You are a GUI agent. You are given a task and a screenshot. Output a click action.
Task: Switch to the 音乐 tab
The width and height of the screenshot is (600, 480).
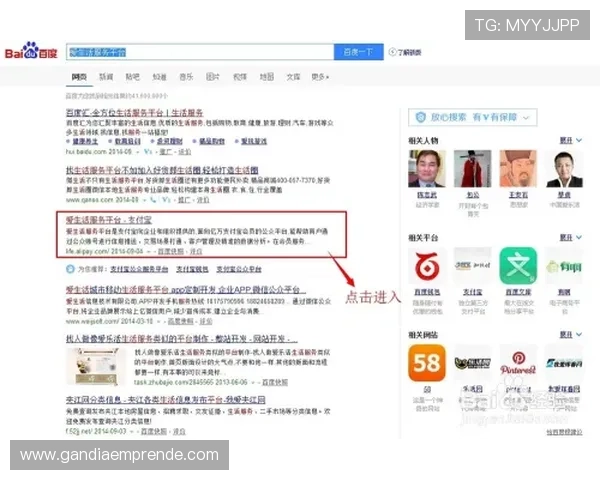pyautogui.click(x=186, y=77)
